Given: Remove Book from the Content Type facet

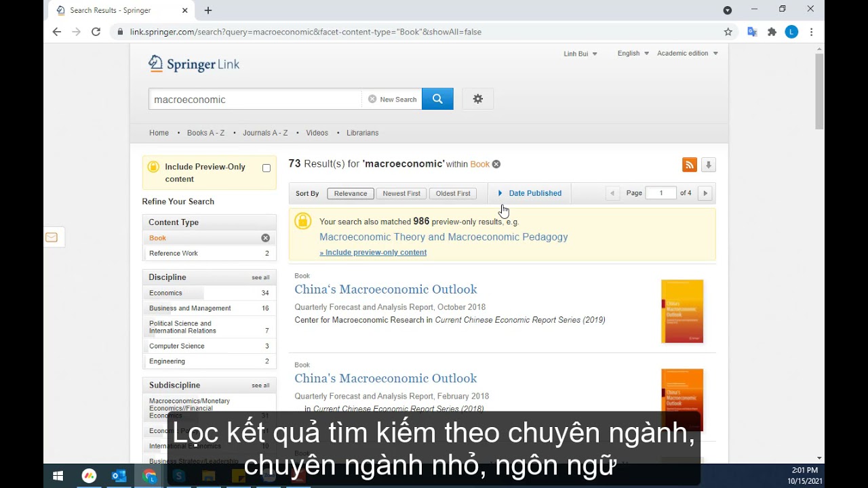Looking at the screenshot, I should (x=265, y=238).
